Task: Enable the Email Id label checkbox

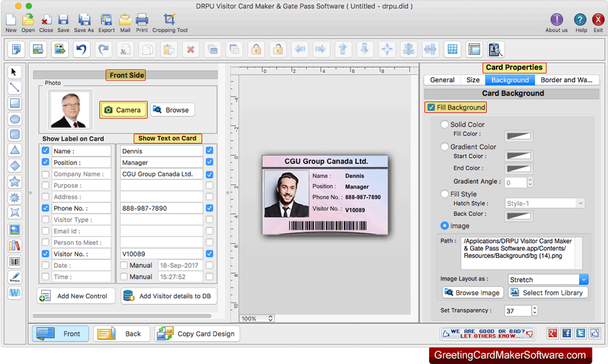Action: [x=45, y=231]
